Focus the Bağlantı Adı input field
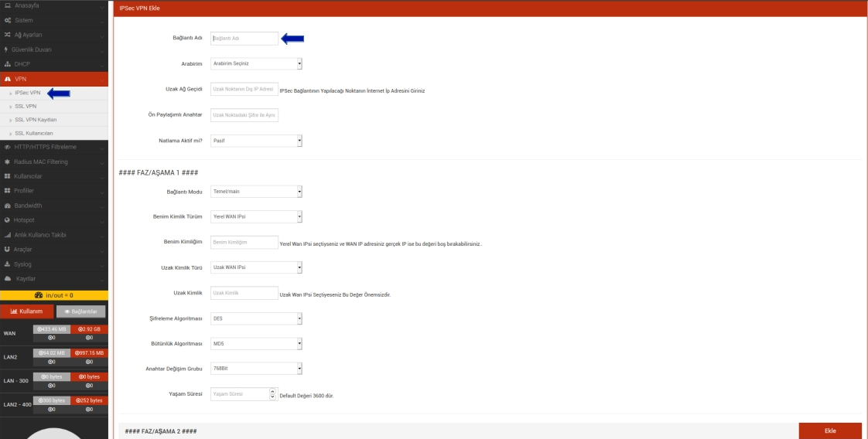 click(x=244, y=38)
